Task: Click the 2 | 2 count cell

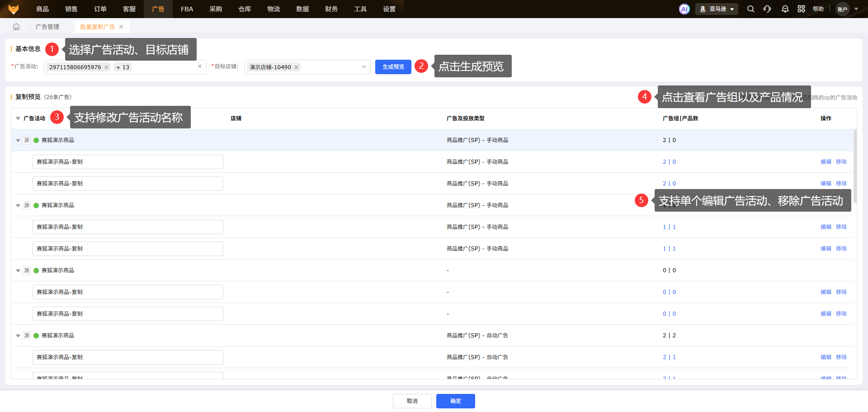Action: tap(670, 336)
